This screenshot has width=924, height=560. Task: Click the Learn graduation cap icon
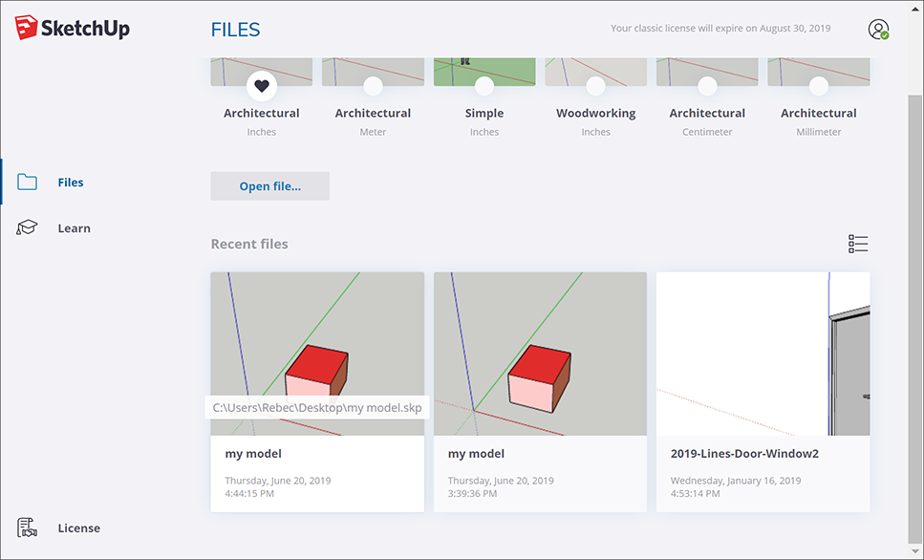coord(27,228)
